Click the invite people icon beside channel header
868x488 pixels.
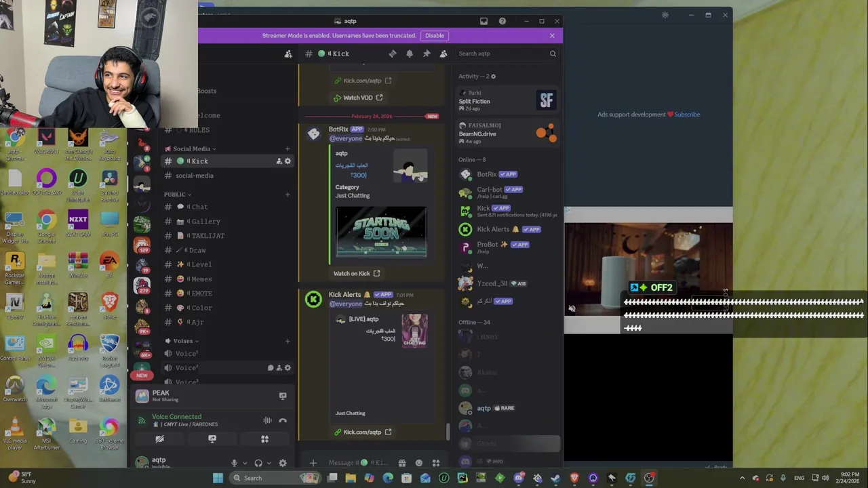[288, 54]
